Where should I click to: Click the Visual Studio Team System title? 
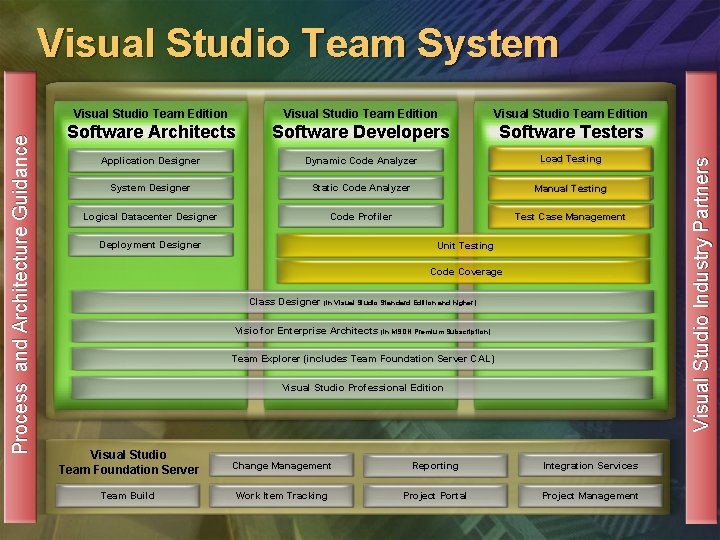coord(298,43)
